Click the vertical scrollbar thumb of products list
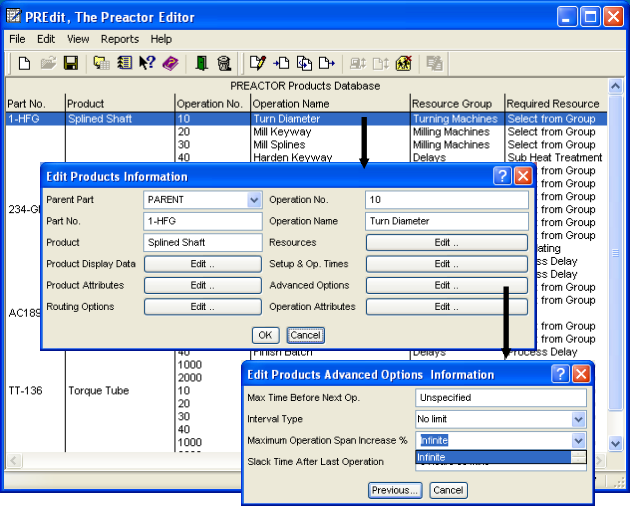The image size is (630, 507). tap(616, 253)
